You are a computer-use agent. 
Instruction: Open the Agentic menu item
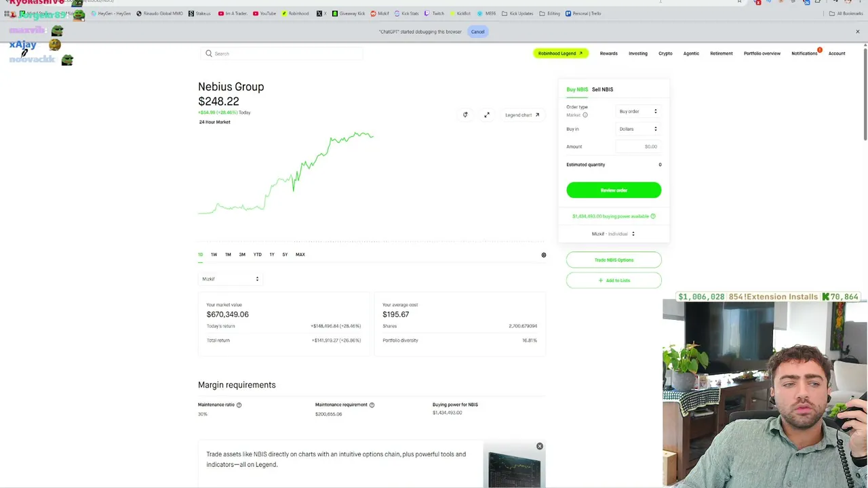691,54
